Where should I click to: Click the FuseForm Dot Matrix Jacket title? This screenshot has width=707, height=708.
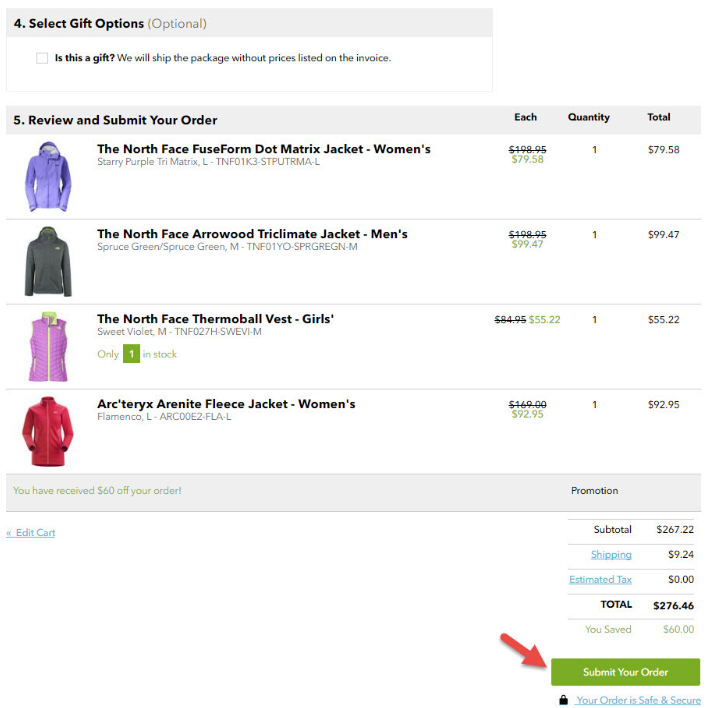[x=263, y=149]
